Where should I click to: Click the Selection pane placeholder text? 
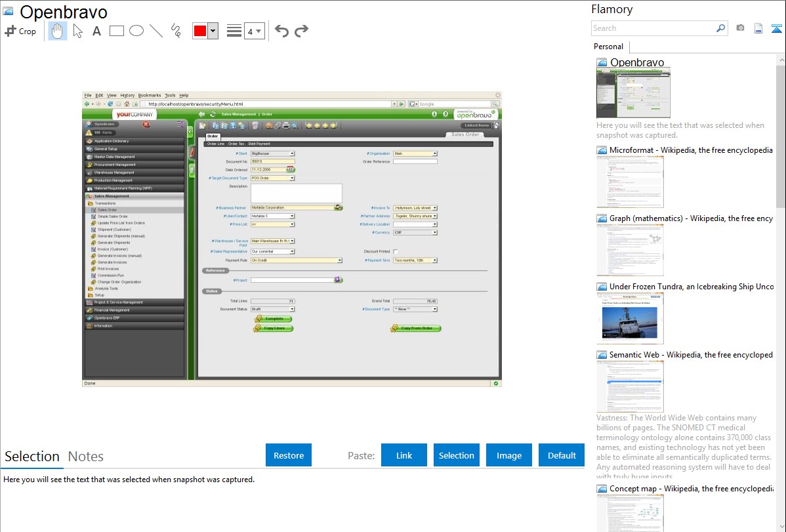pos(129,480)
